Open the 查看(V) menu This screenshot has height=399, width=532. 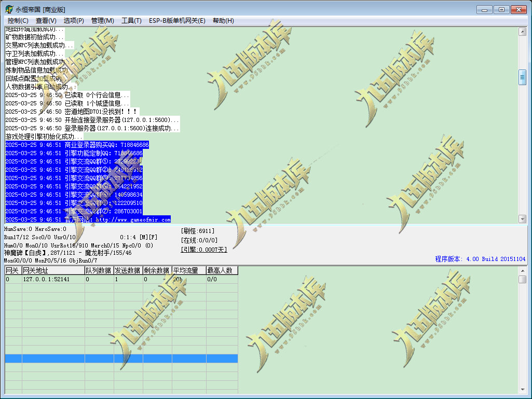(x=46, y=21)
